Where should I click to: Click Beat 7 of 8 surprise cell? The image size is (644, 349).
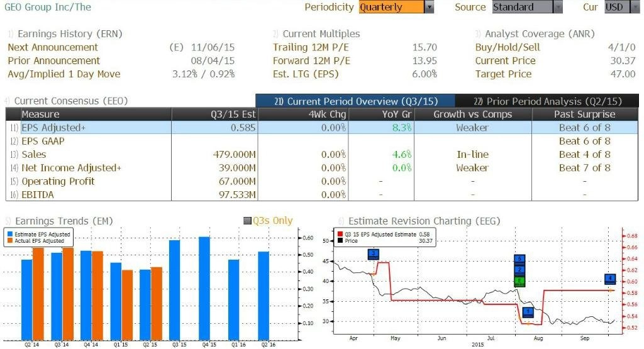(584, 167)
